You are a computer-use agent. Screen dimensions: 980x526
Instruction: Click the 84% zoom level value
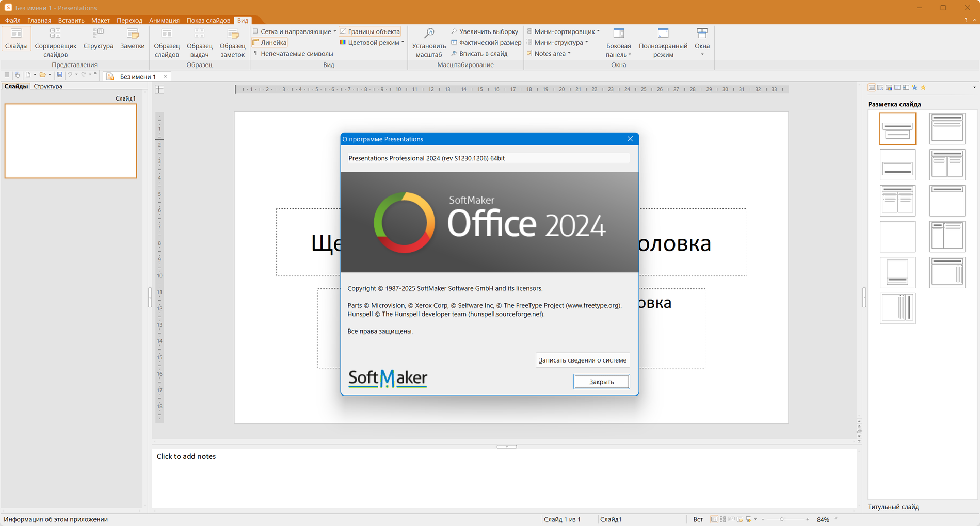[x=823, y=519]
